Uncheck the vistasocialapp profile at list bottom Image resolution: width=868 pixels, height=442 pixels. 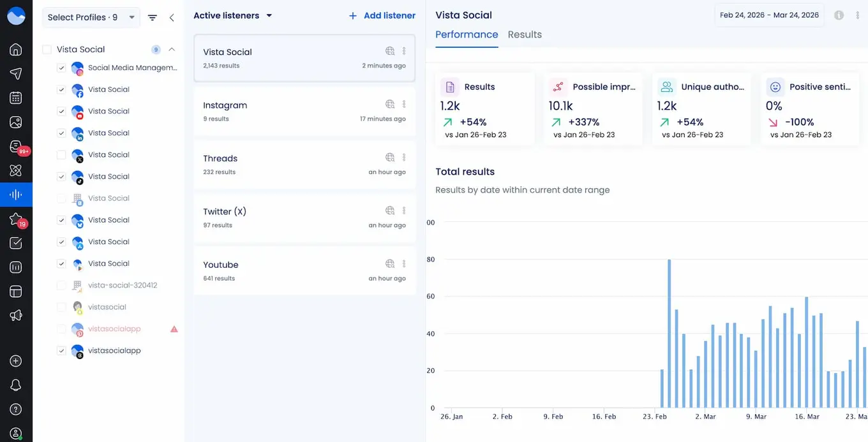[x=61, y=350]
